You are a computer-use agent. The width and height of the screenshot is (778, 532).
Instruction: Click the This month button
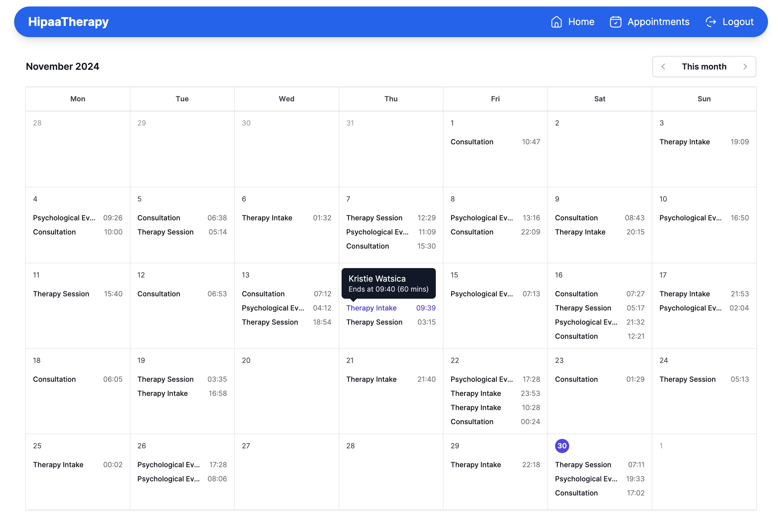[704, 66]
